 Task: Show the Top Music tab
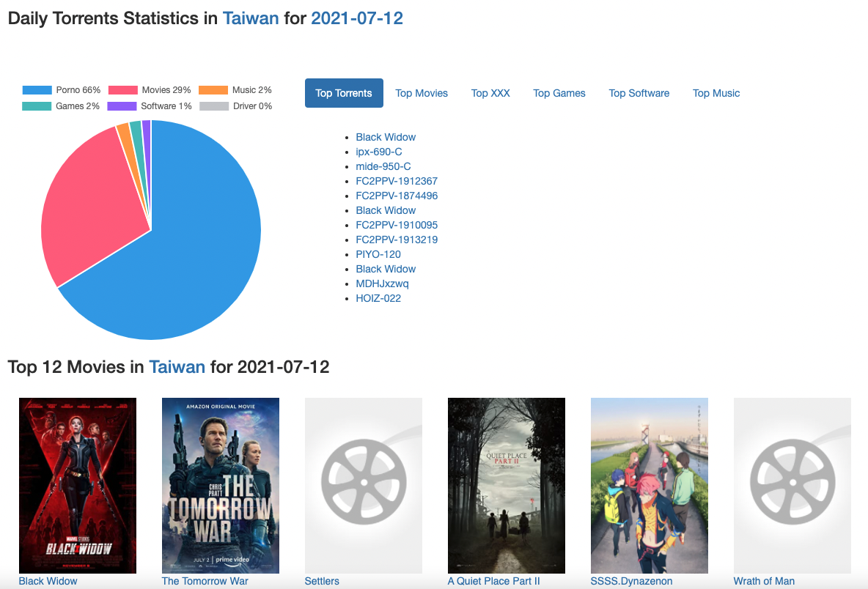pyautogui.click(x=716, y=94)
